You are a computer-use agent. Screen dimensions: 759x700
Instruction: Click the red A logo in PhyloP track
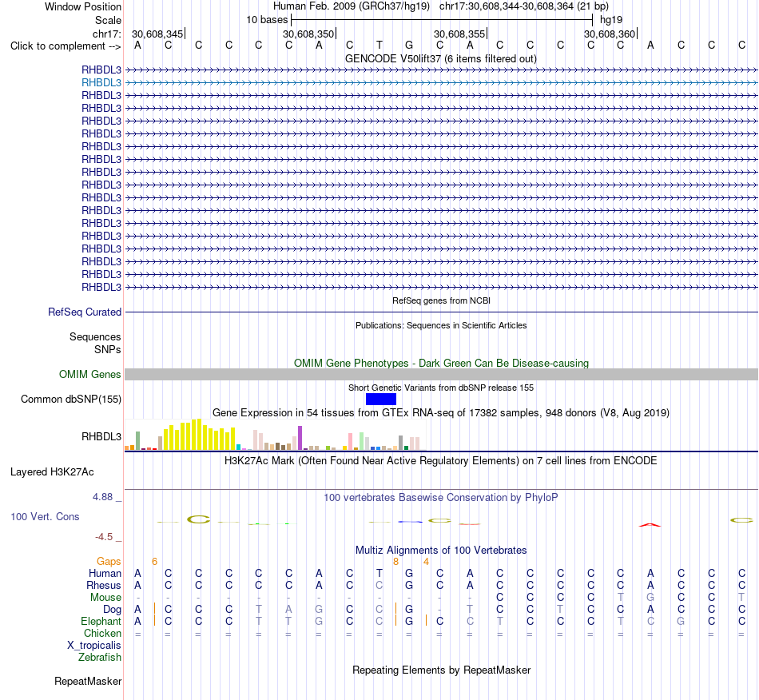pyautogui.click(x=650, y=525)
